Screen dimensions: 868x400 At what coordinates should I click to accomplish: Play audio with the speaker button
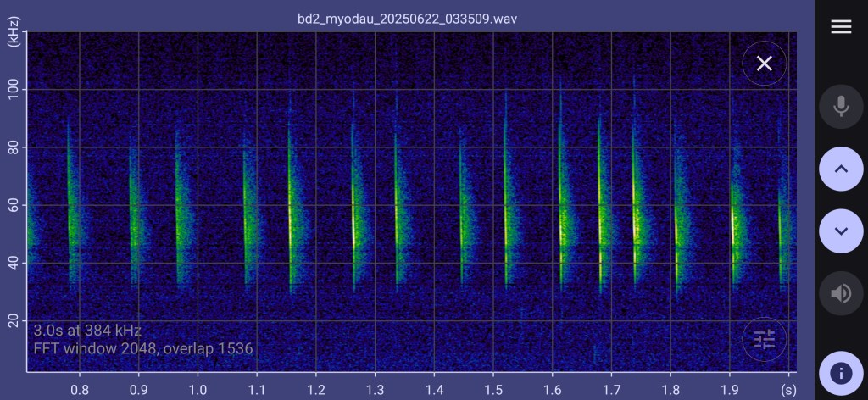840,293
